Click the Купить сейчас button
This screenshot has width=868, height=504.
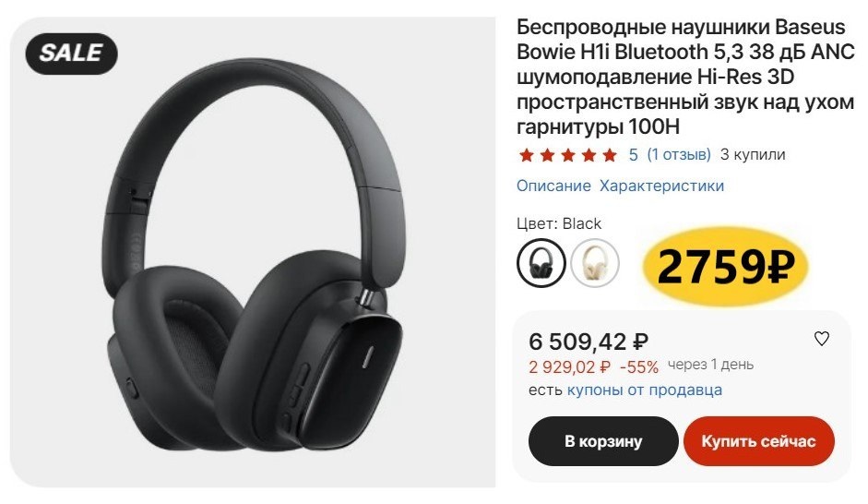coord(758,441)
